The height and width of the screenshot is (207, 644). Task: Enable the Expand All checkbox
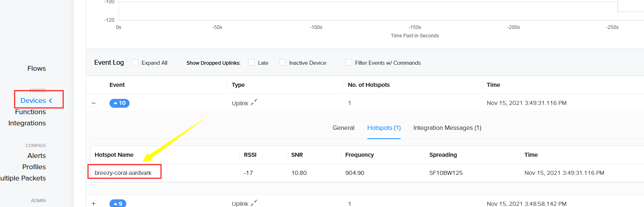pyautogui.click(x=135, y=62)
